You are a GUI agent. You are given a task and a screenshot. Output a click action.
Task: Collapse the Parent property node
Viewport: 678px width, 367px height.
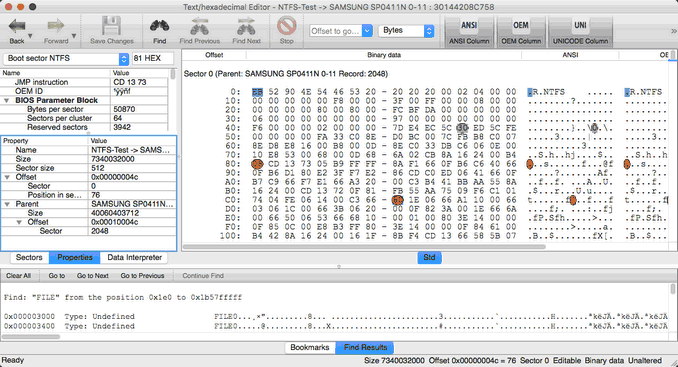pos(7,204)
